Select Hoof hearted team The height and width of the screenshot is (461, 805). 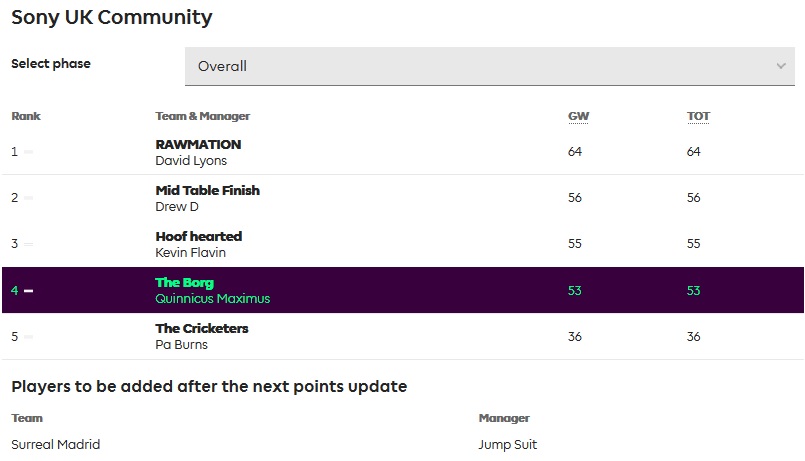point(198,236)
